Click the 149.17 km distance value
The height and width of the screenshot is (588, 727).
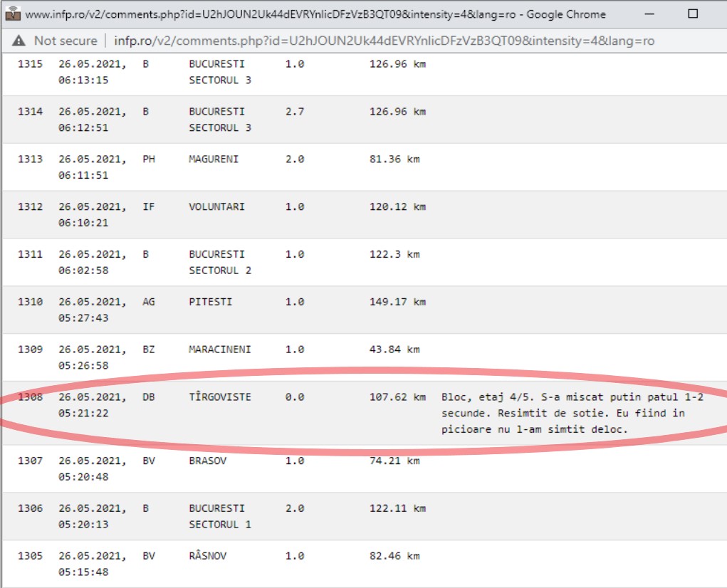[397, 302]
